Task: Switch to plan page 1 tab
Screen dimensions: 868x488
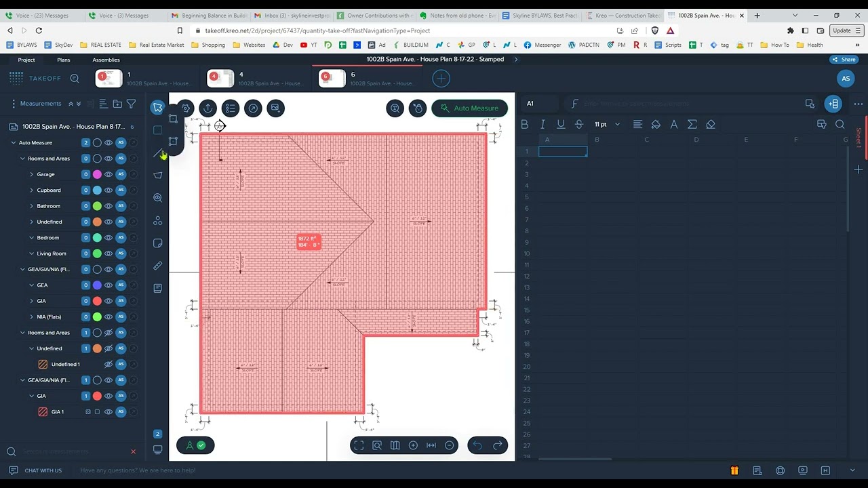Action: tap(145, 79)
